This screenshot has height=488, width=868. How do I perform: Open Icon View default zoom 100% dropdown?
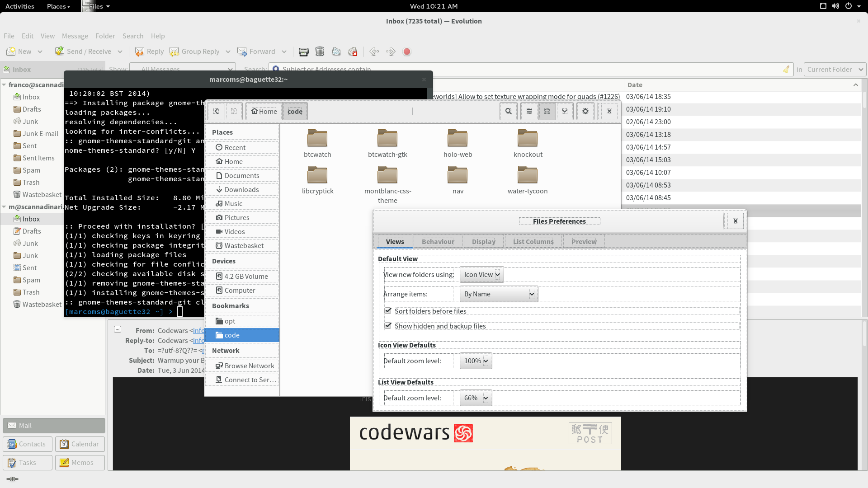click(x=476, y=361)
